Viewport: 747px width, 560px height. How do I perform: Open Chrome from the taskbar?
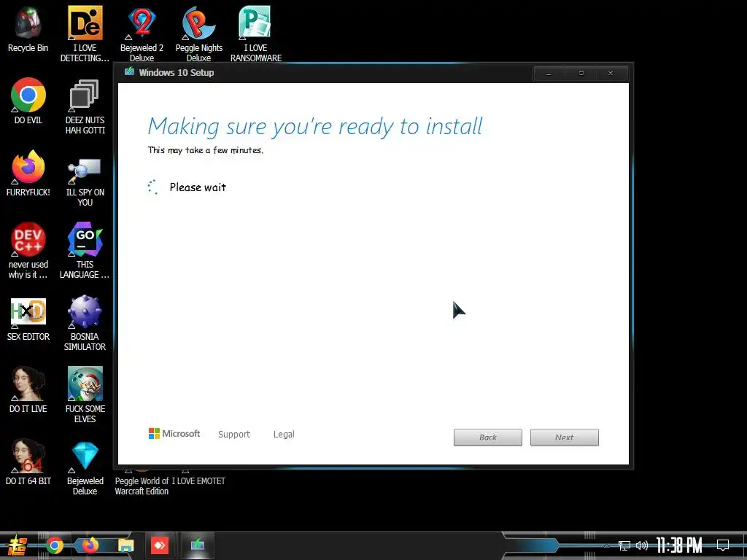point(54,545)
